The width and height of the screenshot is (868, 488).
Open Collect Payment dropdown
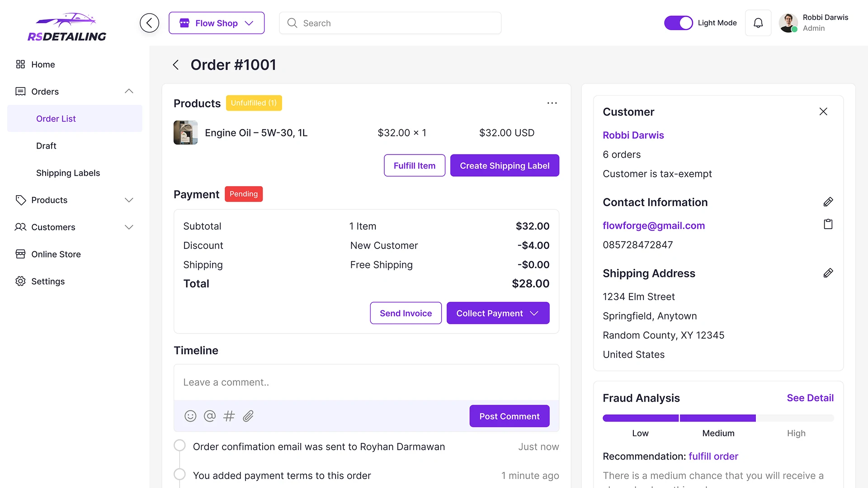[497, 313]
